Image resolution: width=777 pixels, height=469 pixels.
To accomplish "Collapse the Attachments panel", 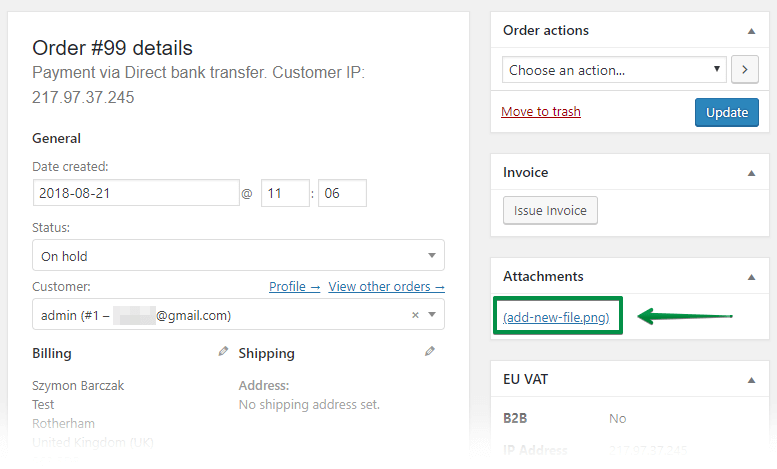I will (751, 277).
